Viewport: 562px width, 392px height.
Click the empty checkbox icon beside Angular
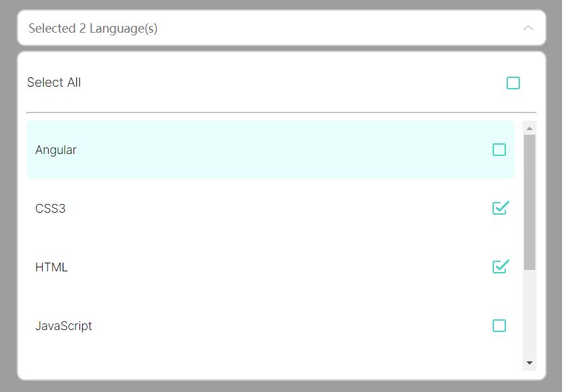click(x=499, y=149)
